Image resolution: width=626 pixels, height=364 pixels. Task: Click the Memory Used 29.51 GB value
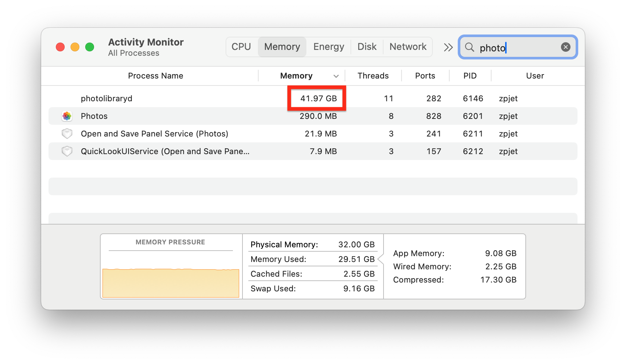356,259
